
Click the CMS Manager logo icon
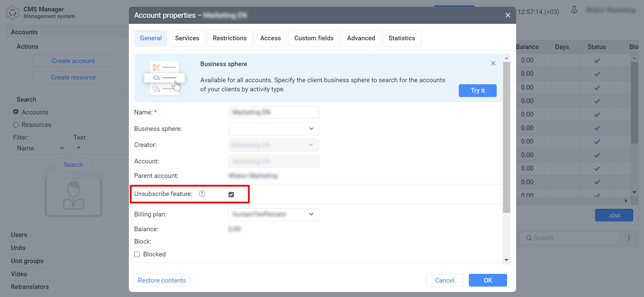[13, 13]
